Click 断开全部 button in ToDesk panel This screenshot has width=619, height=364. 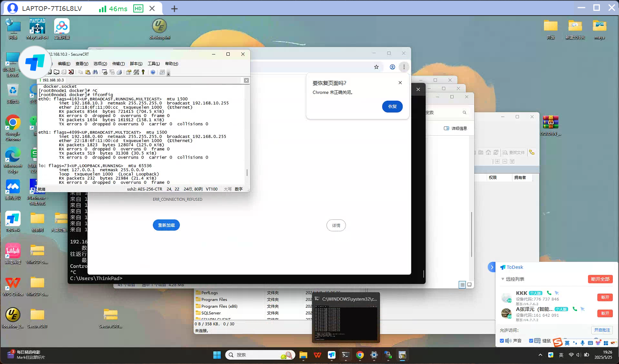(600, 279)
